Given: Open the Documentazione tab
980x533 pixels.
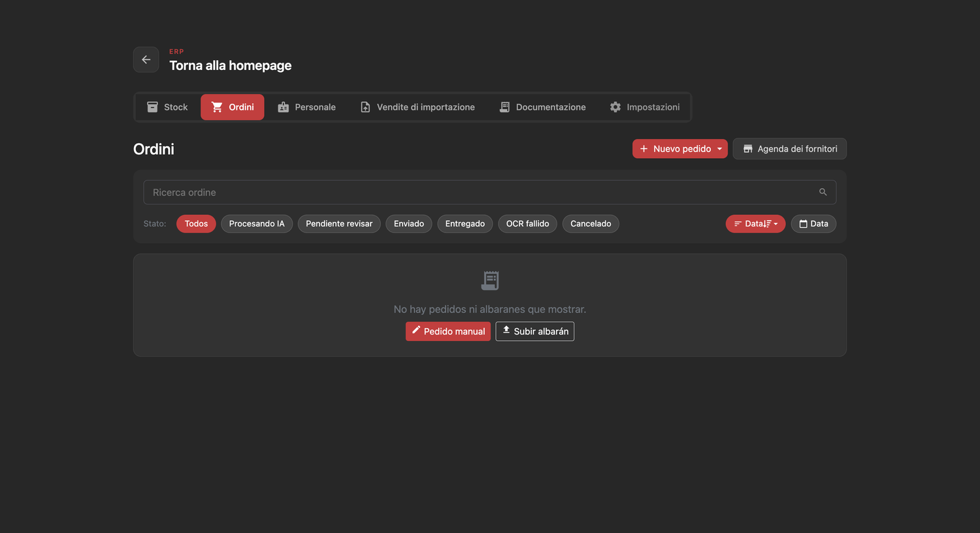Looking at the screenshot, I should (x=542, y=107).
